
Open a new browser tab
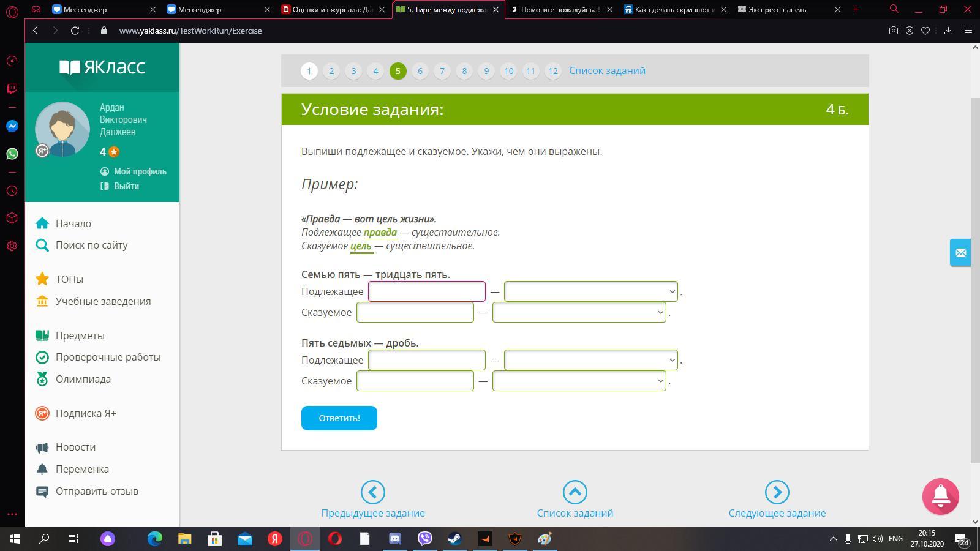[x=856, y=9]
